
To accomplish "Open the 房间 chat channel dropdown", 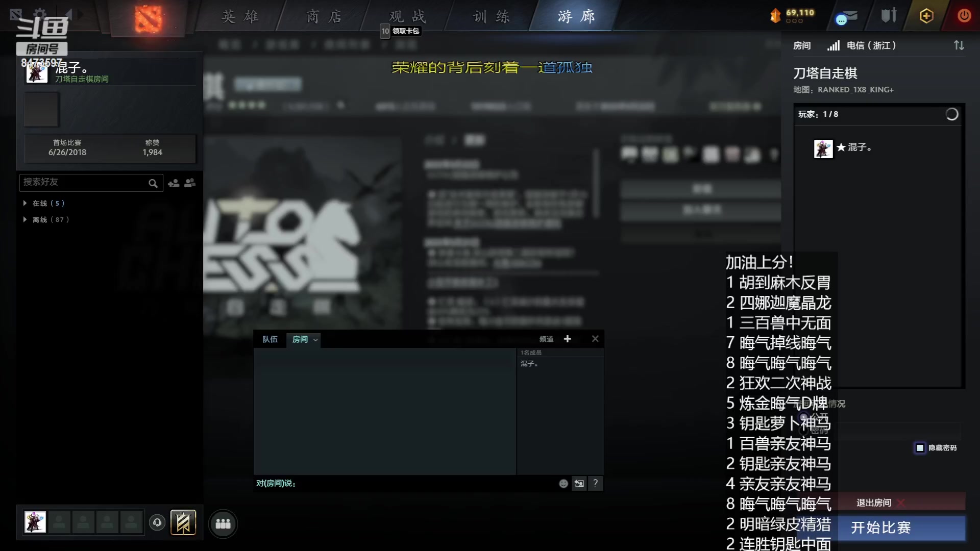I will point(315,340).
